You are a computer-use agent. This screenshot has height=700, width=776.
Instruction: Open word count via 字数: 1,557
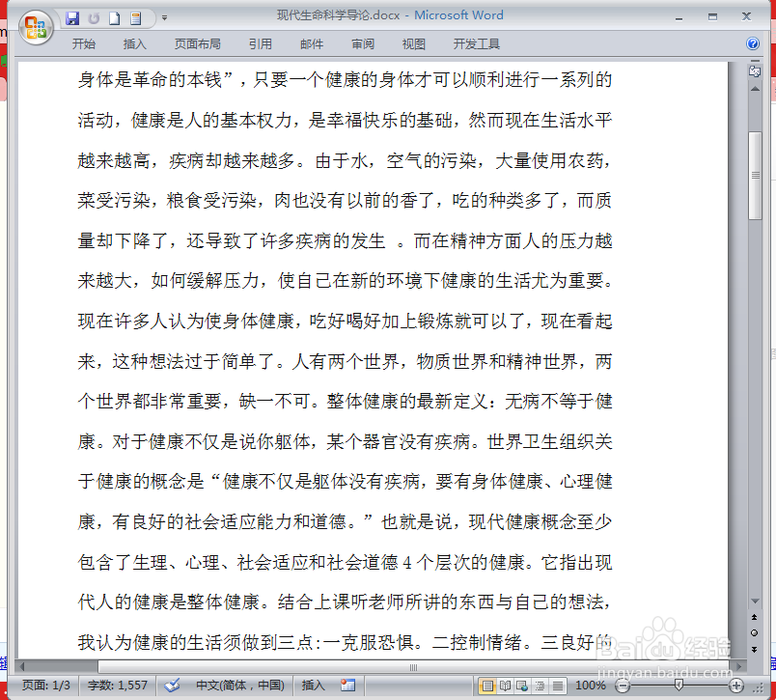[118, 686]
